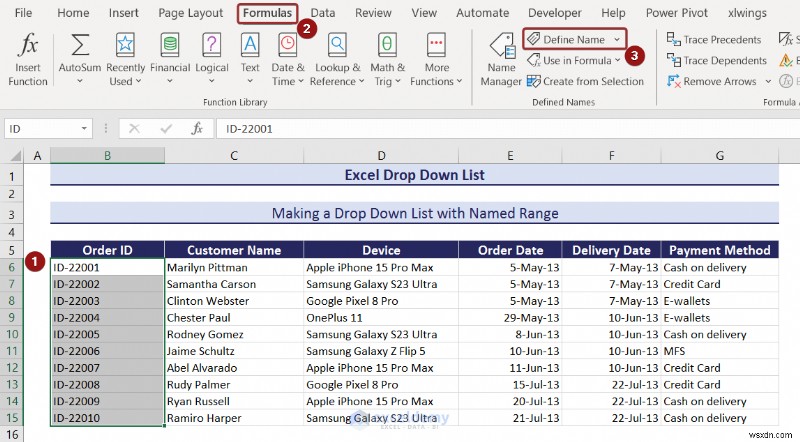This screenshot has height=442, width=800.
Task: Select cell ID-22010
Action: (x=107, y=418)
